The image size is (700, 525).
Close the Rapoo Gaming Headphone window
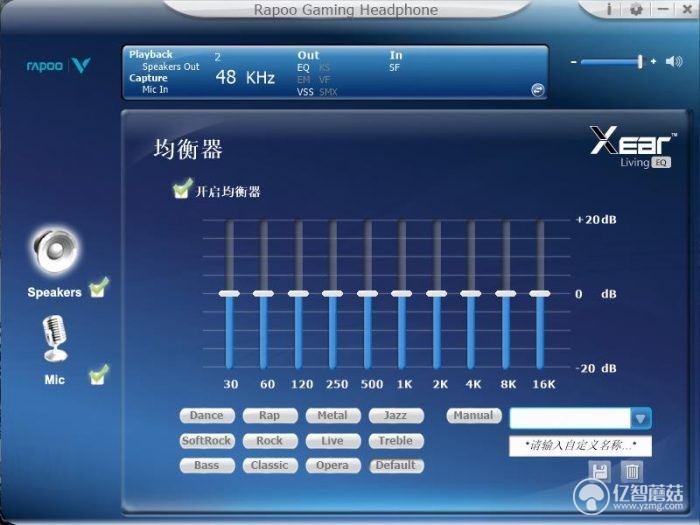pyautogui.click(x=687, y=9)
